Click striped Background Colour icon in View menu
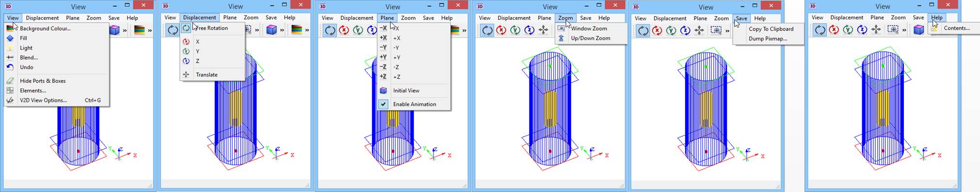 click(10, 28)
